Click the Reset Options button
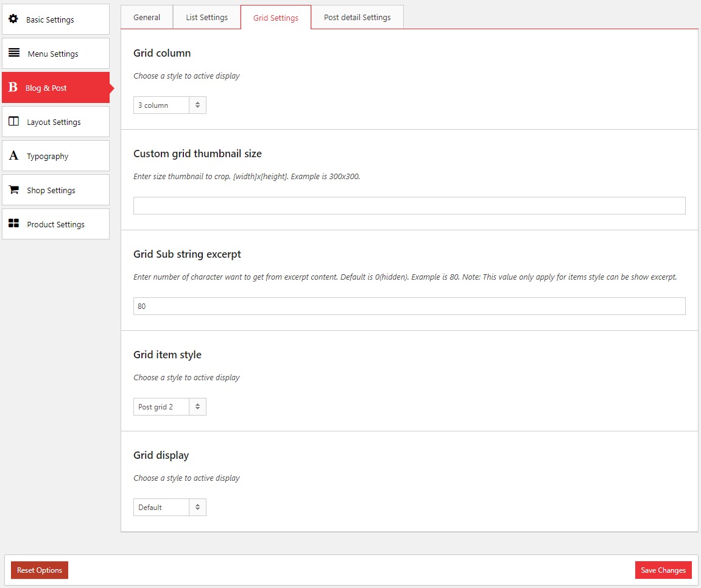The width and height of the screenshot is (701, 588). point(40,570)
